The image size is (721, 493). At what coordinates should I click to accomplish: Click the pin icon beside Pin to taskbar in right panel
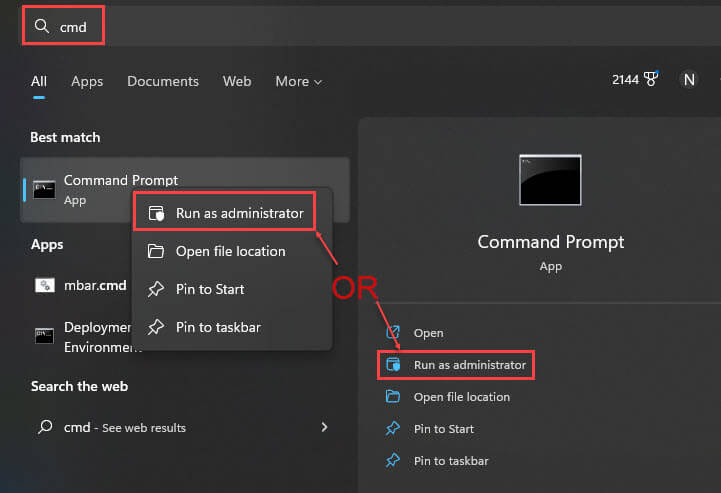(393, 460)
